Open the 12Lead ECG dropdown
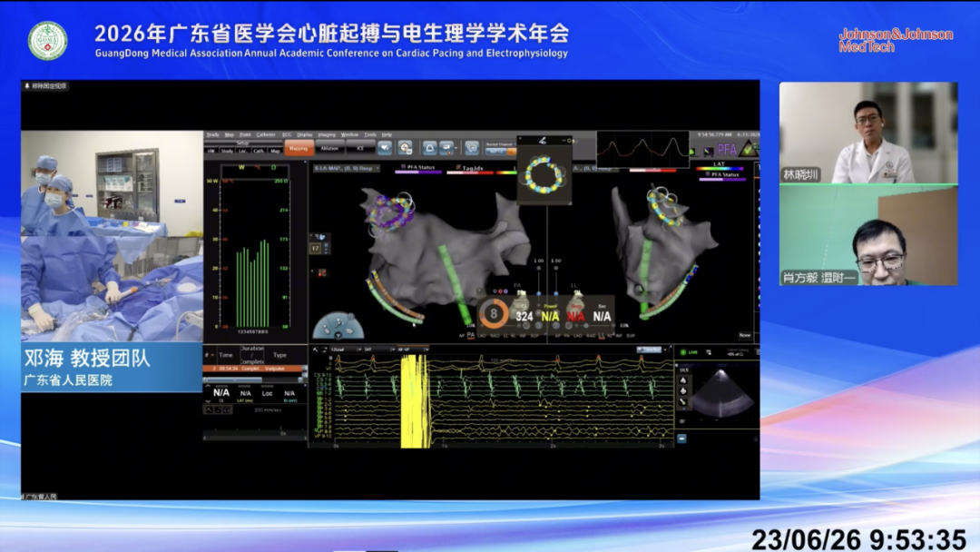The height and width of the screenshot is (552, 980). coord(346,350)
